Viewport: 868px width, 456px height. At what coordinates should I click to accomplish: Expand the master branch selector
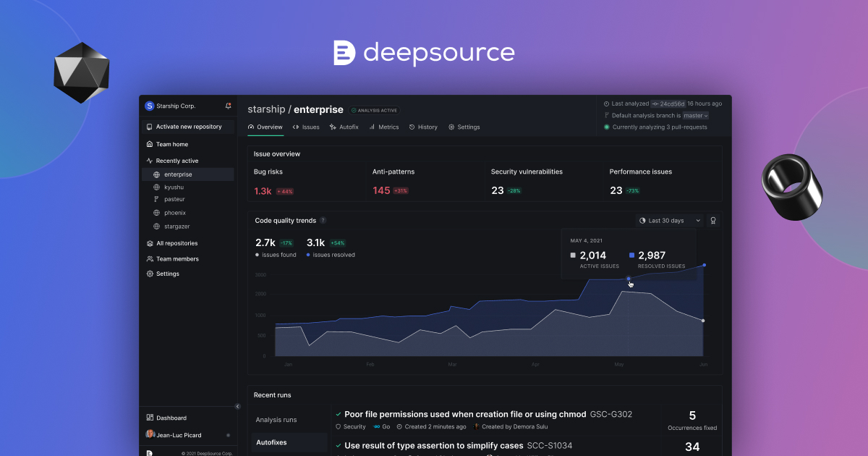coord(697,114)
